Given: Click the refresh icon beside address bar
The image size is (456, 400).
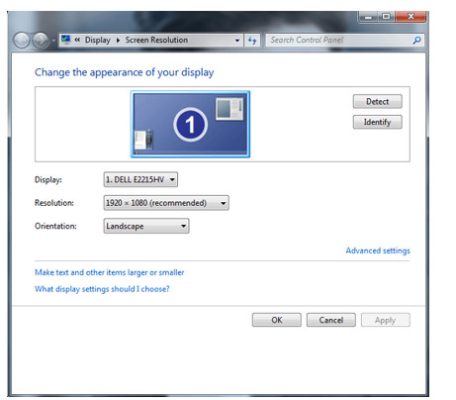Looking at the screenshot, I should pyautogui.click(x=252, y=41).
